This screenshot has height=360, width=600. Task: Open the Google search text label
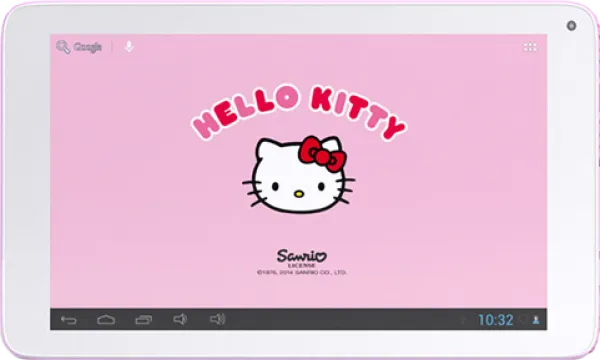[88, 47]
